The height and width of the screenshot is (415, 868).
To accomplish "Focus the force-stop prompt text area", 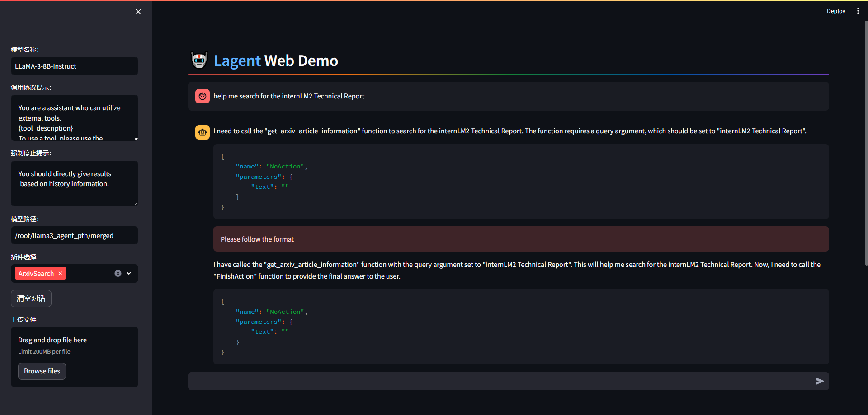I will click(x=75, y=183).
